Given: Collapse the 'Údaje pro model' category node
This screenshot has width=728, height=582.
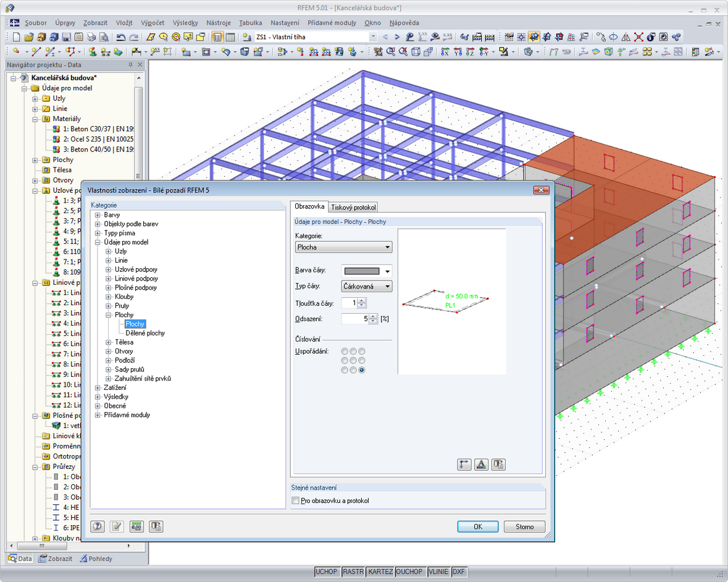Looking at the screenshot, I should coord(98,242).
